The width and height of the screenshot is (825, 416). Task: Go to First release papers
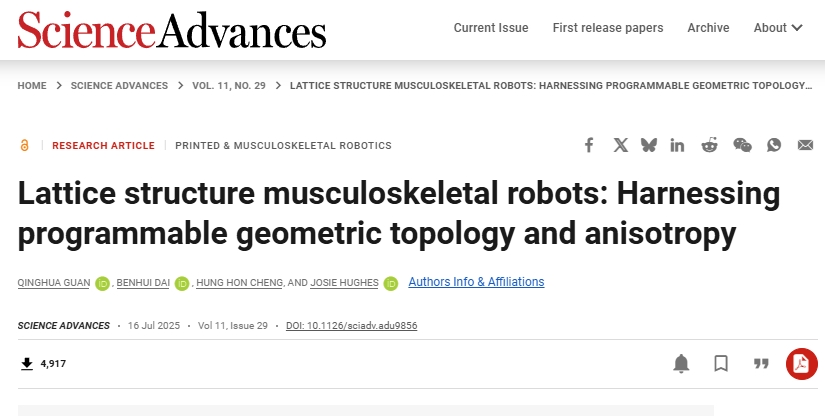click(x=608, y=28)
